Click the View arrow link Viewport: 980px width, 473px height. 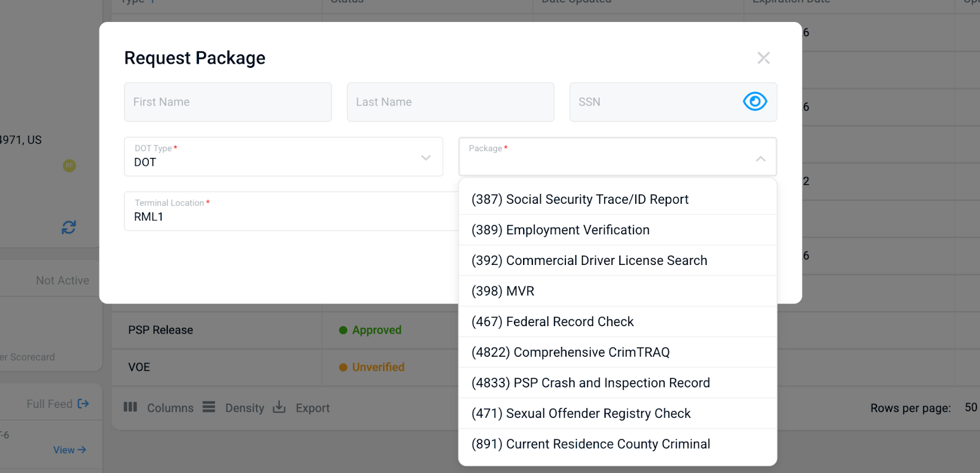coord(69,450)
